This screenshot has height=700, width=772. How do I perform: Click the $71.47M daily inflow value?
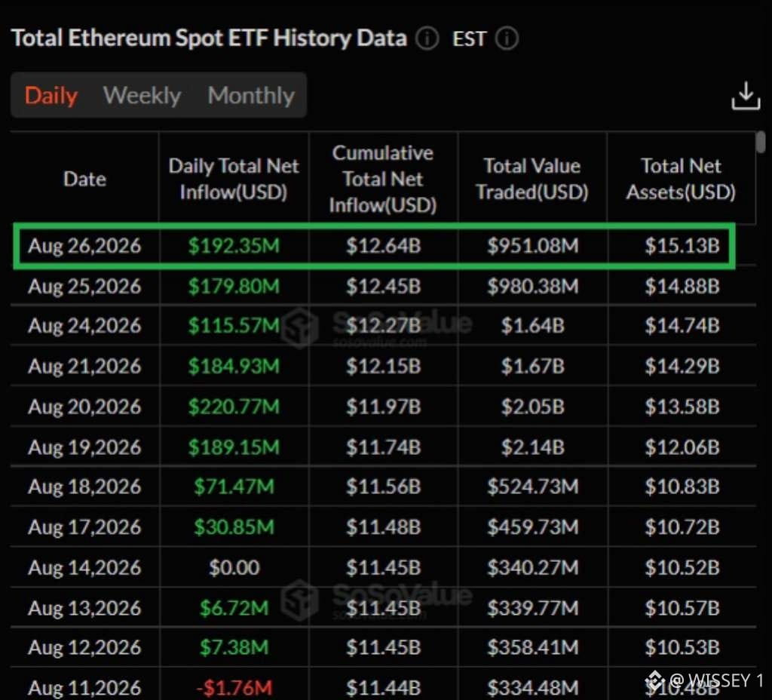point(234,487)
